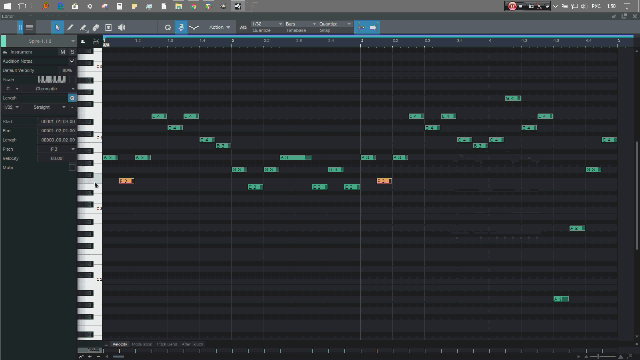640x360 pixels.
Task: Click the long green note in bar 2
Action: coord(296,158)
